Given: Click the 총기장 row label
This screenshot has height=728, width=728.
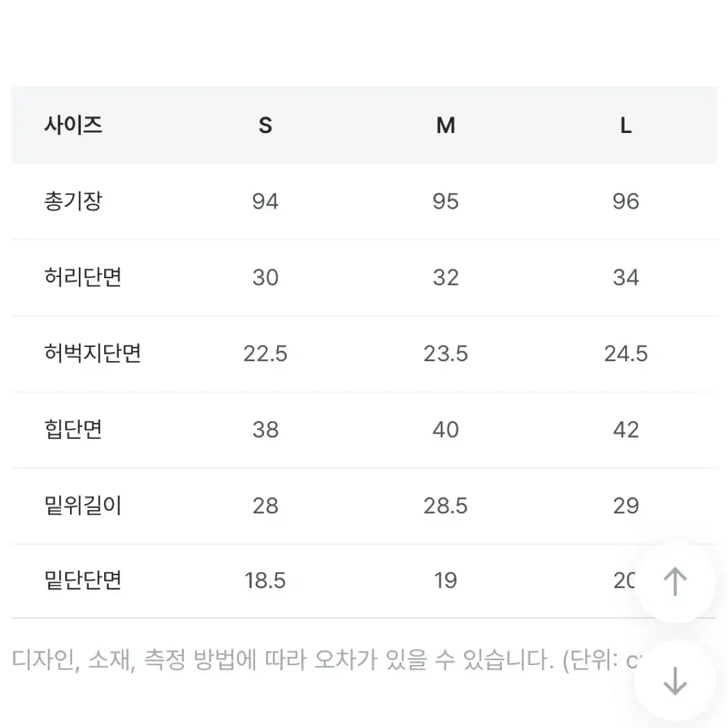Looking at the screenshot, I should tap(73, 202).
